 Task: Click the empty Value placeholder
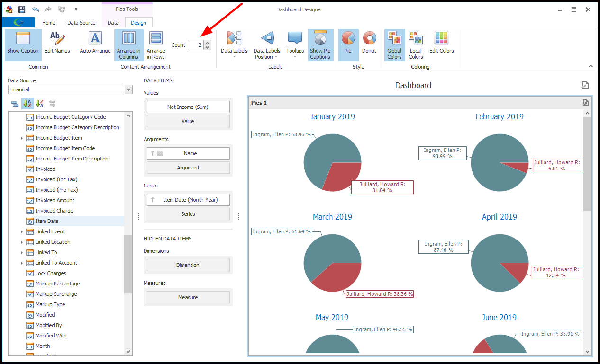click(x=188, y=121)
